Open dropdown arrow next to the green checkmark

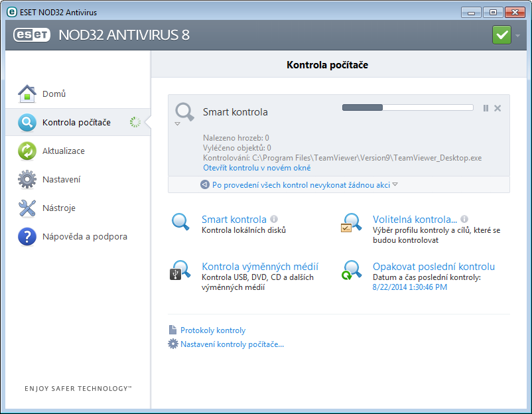tap(518, 35)
